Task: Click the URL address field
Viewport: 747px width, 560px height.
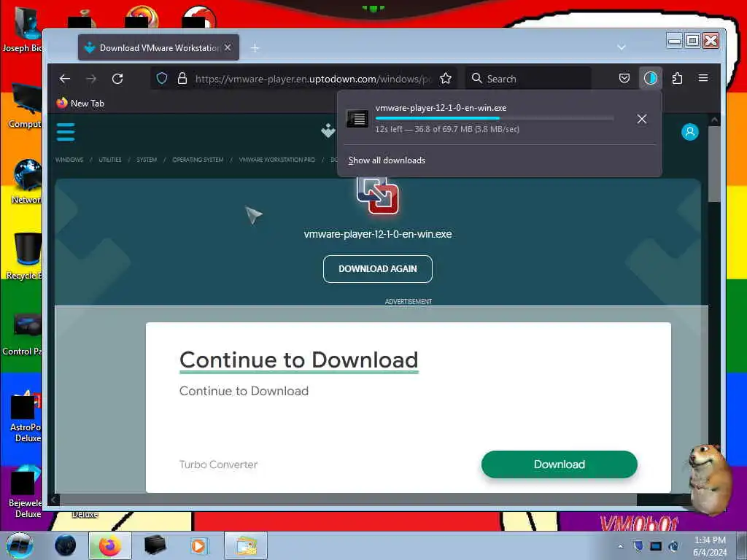Action: coord(312,79)
